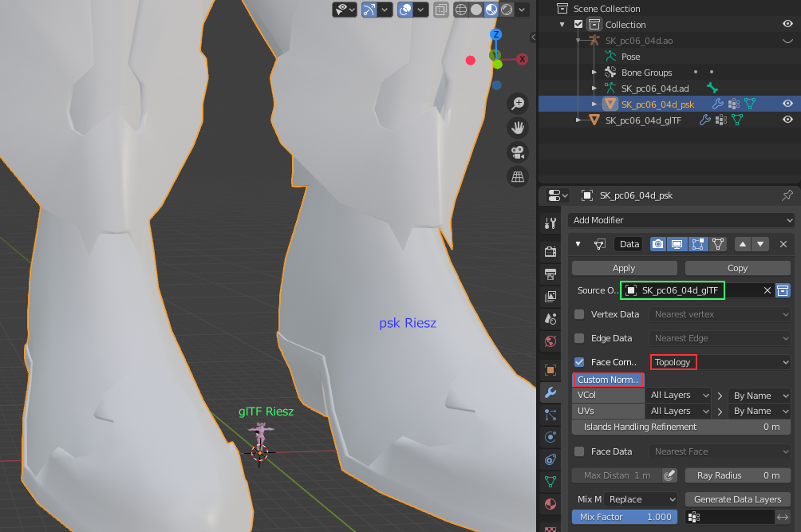The height and width of the screenshot is (532, 801).
Task: Open the Material properties tab
Action: point(550,504)
